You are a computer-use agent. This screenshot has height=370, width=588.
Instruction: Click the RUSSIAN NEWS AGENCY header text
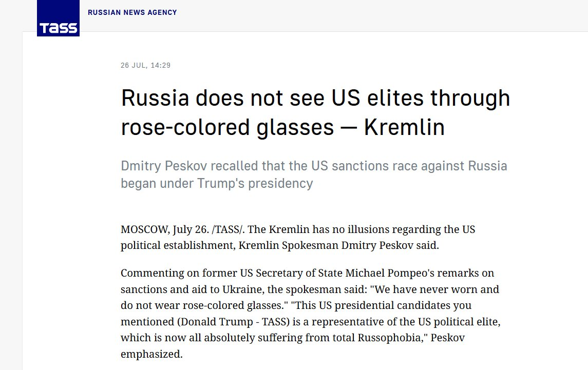pyautogui.click(x=132, y=12)
